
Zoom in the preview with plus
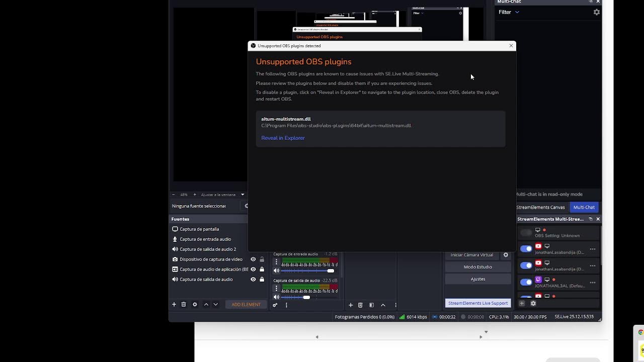point(195,195)
